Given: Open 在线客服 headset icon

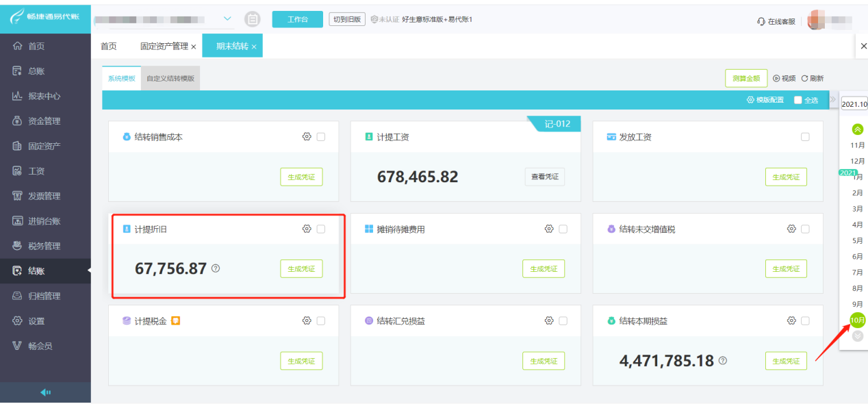Looking at the screenshot, I should click(761, 21).
